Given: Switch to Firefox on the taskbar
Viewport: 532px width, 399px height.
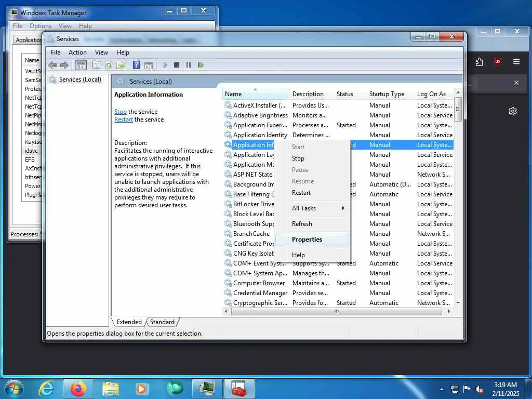Looking at the screenshot, I should pyautogui.click(x=78, y=389).
